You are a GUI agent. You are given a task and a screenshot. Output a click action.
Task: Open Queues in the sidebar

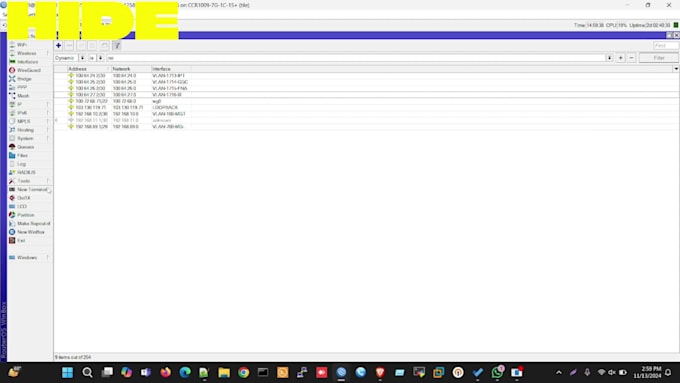(25, 147)
